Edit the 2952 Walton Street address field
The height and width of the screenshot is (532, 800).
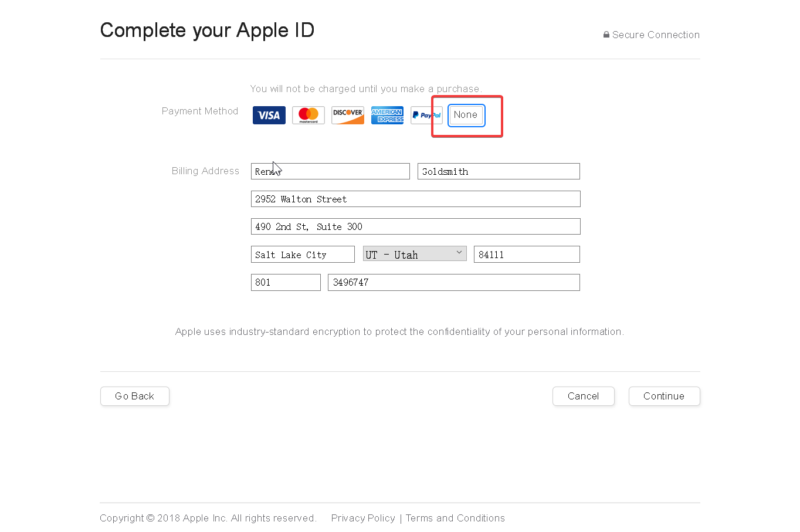tap(416, 199)
